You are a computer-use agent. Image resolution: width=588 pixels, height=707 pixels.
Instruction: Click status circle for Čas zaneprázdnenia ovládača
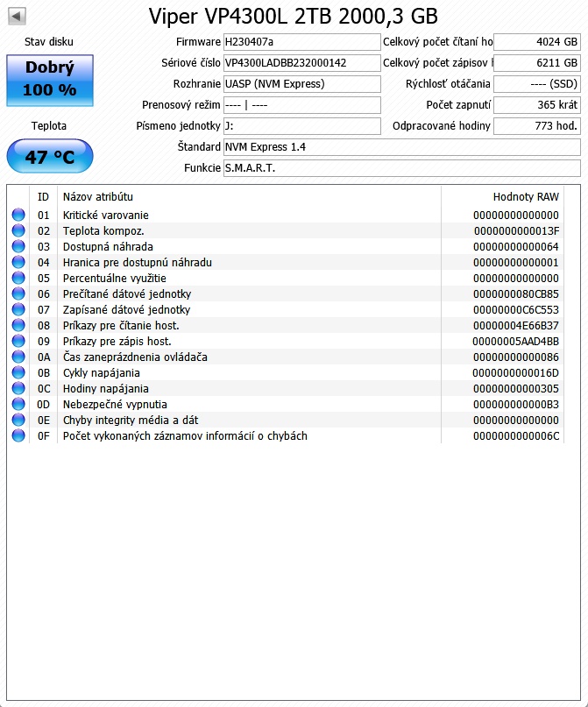coord(18,357)
